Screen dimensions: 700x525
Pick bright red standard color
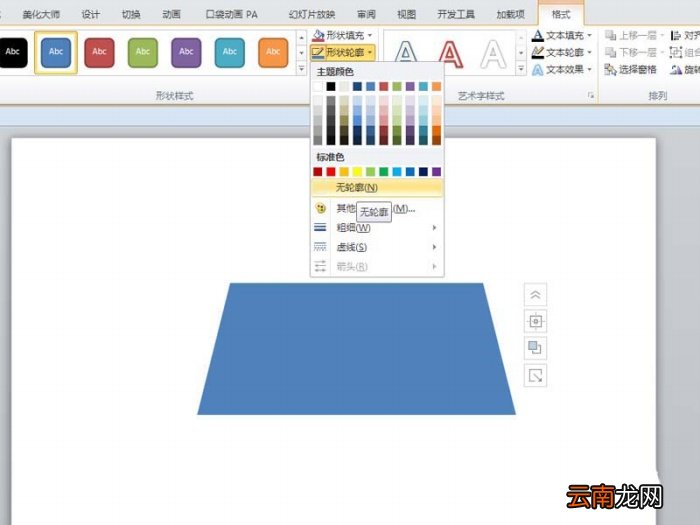coord(331,171)
